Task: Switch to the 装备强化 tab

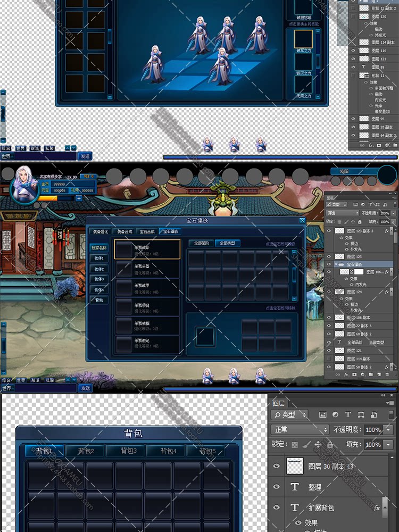Action: 101,232
